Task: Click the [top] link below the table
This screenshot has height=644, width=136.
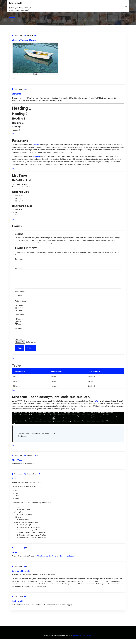Action: [x=13, y=390]
